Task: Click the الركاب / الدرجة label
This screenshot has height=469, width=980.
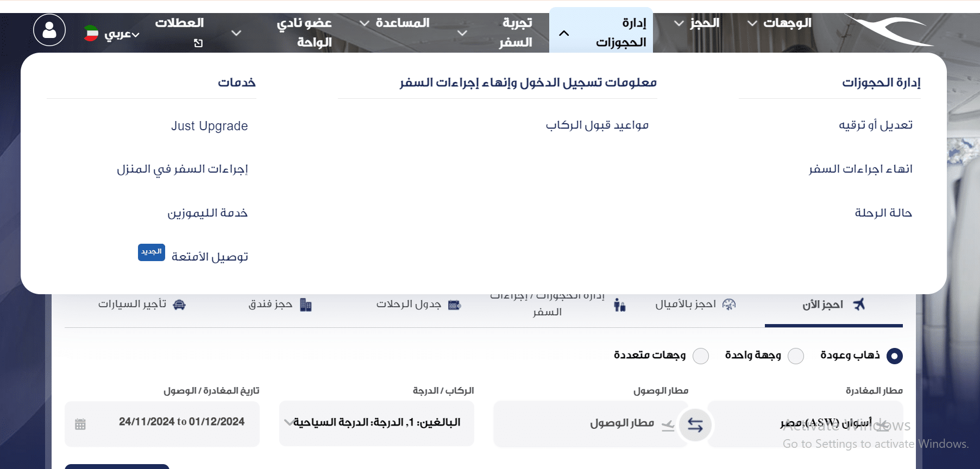Action: (x=443, y=391)
